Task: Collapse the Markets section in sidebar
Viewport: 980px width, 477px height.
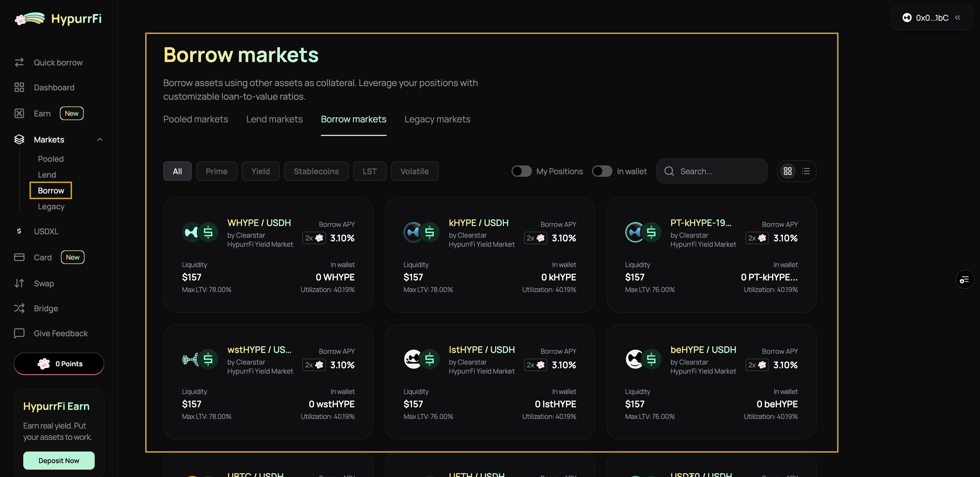Action: (x=100, y=139)
